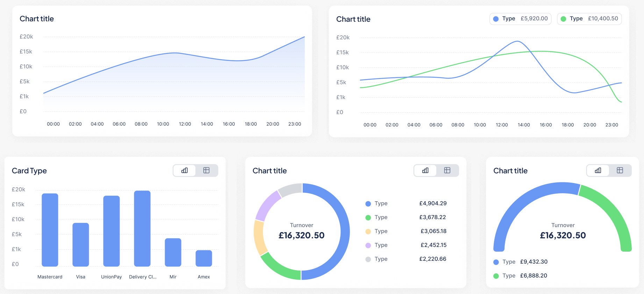Click the yellow segment of the donut chart
This screenshot has width=644, height=294.
[259, 238]
